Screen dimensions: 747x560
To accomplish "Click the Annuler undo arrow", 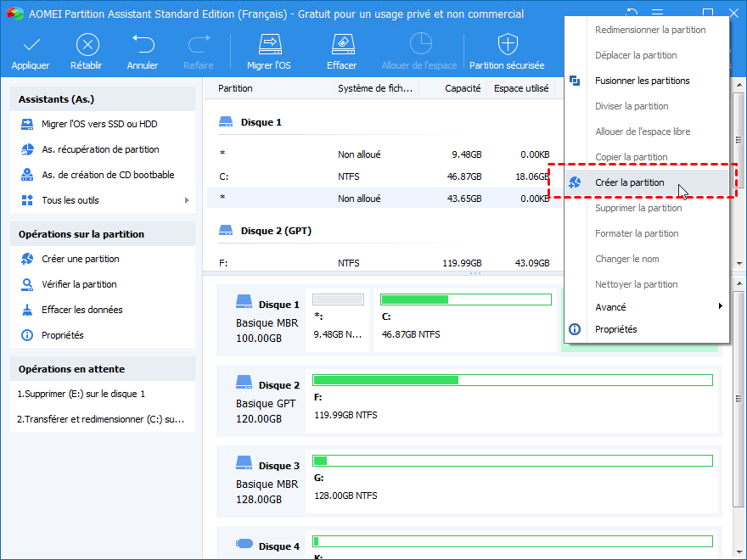I will 143,45.
